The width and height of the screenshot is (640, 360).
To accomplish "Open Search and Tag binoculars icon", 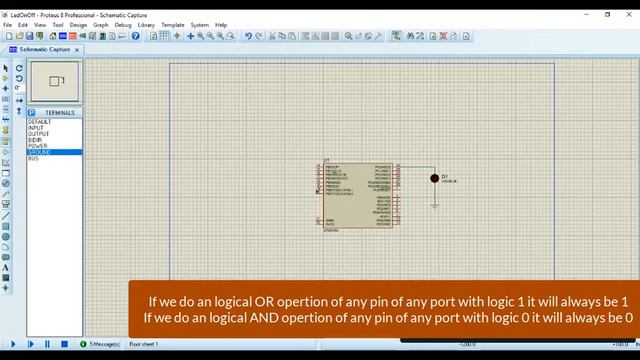I will [410, 36].
